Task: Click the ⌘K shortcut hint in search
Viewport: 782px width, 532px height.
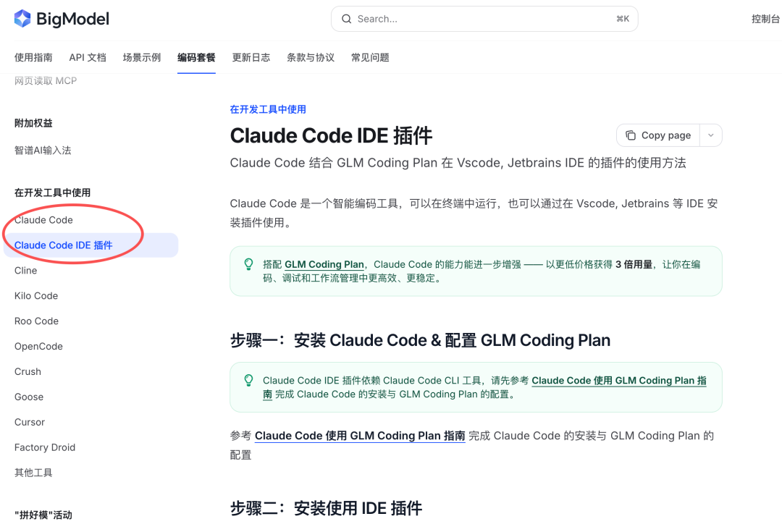Action: pyautogui.click(x=623, y=19)
